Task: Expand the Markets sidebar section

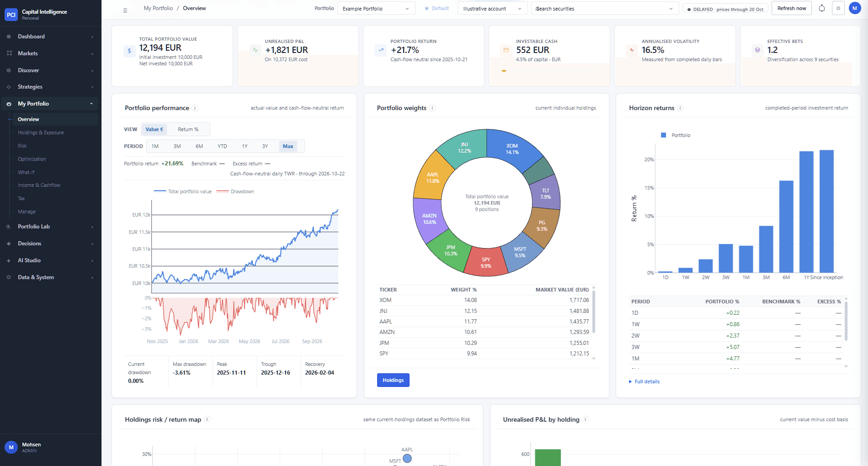Action: tap(50, 53)
